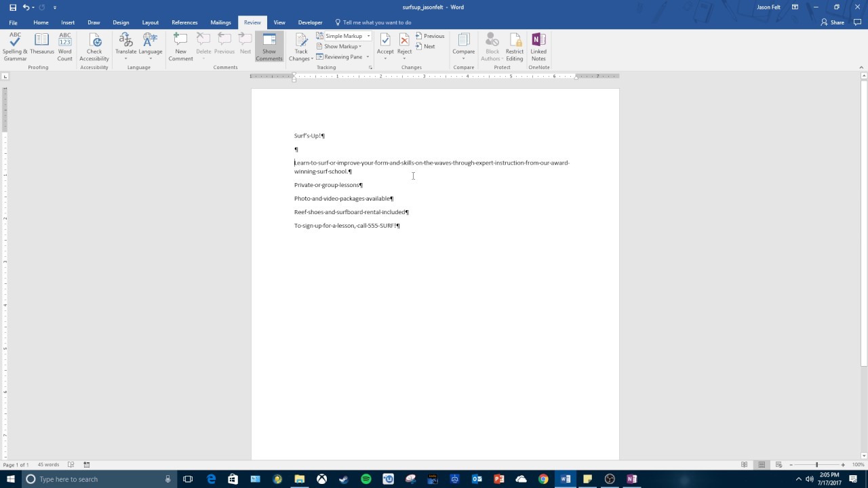Screen dimensions: 868x488
Task: Expand the Reviewing Pane dropdown arrow
Action: point(368,57)
